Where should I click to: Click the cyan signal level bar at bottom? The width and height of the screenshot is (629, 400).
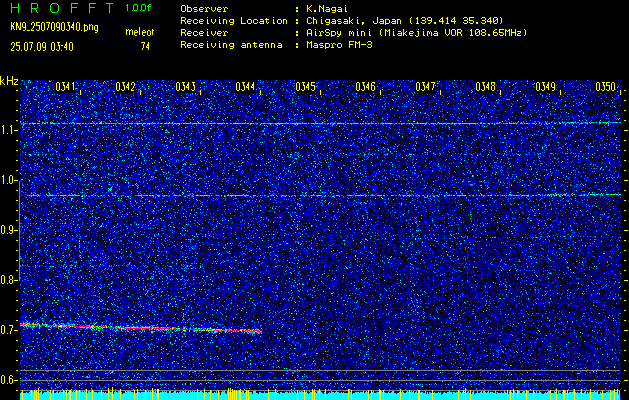click(320, 396)
